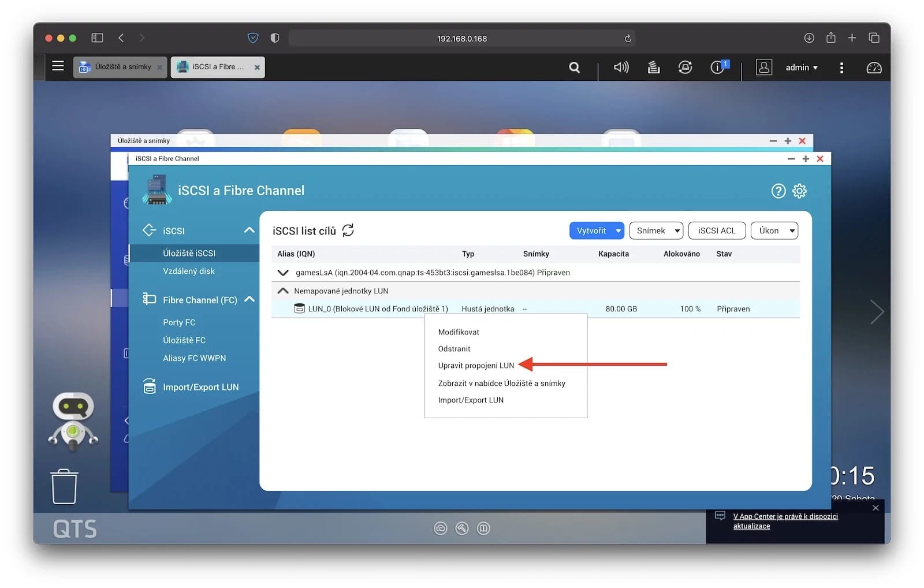Collapse the Fibre Channel (FC) sidebar section
924x588 pixels.
(x=249, y=299)
